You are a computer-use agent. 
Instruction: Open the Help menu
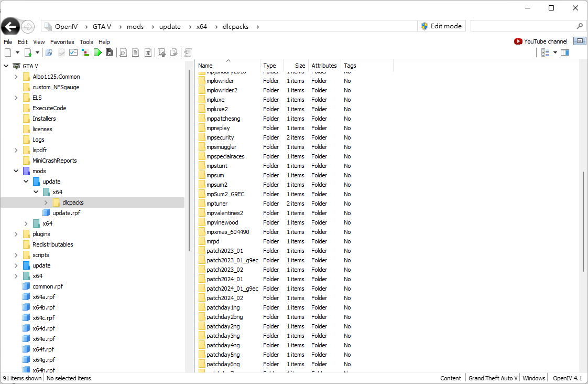104,42
